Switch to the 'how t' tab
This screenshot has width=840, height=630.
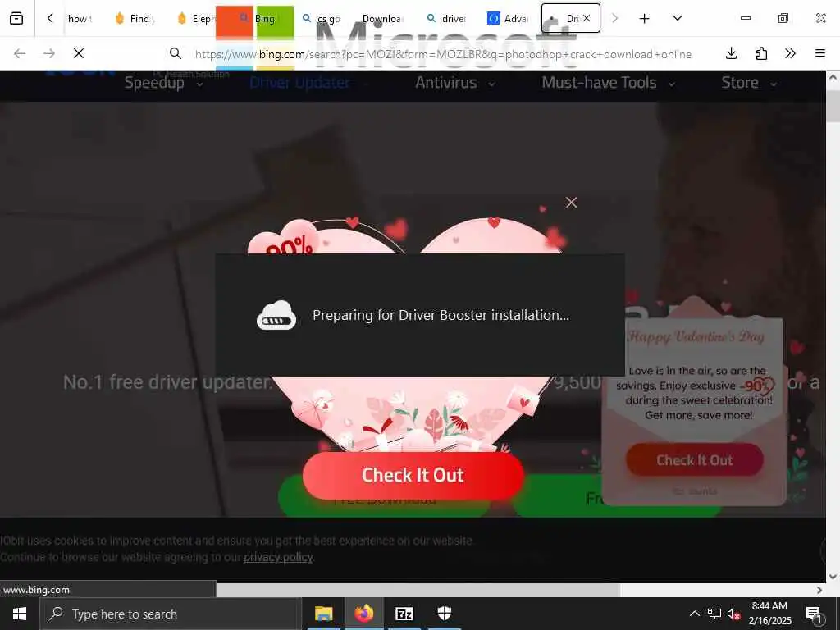pyautogui.click(x=80, y=18)
